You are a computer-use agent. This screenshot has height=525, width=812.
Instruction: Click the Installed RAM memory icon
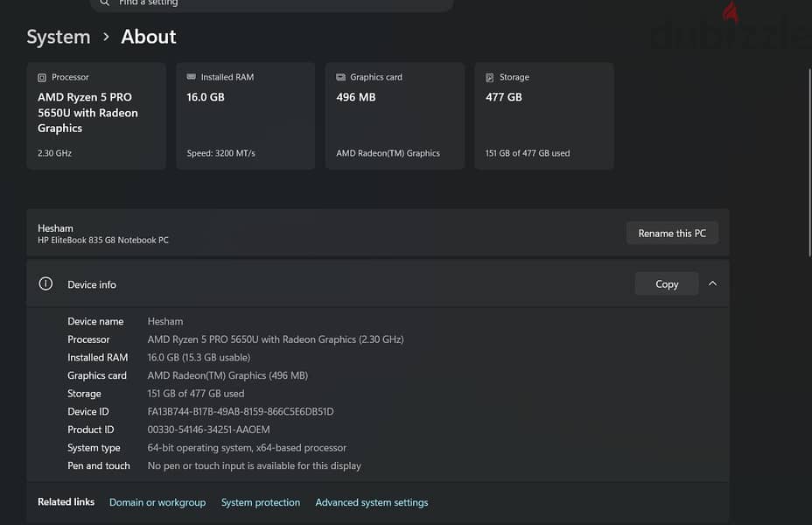point(191,77)
